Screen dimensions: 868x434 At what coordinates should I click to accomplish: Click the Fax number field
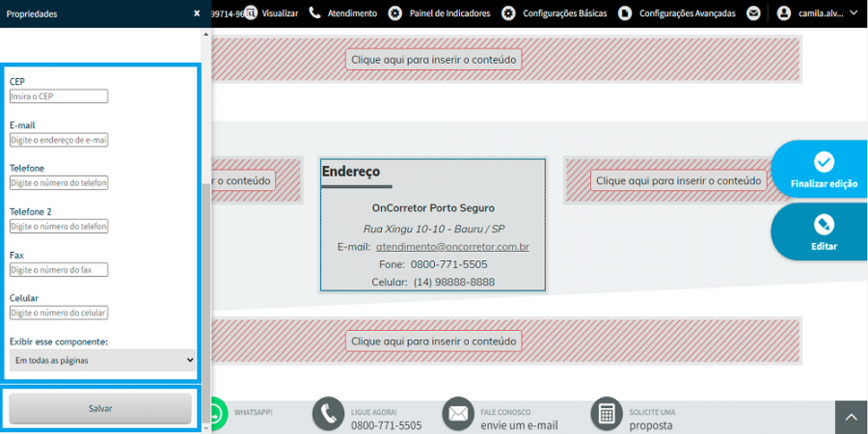coord(59,270)
